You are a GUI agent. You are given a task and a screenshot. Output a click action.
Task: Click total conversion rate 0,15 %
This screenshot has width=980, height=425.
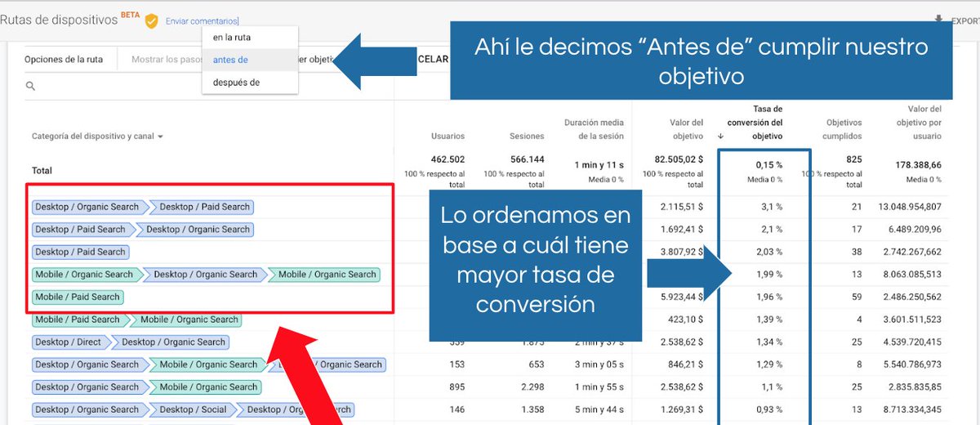click(x=769, y=165)
